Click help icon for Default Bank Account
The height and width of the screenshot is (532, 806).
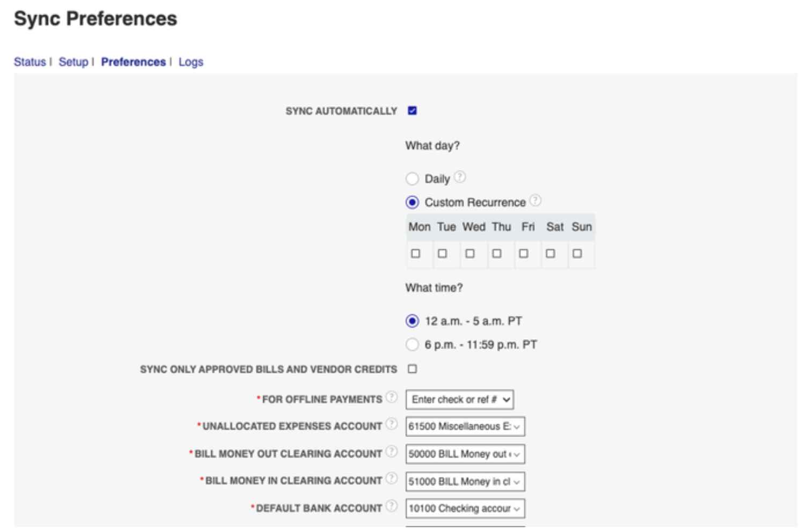(392, 506)
